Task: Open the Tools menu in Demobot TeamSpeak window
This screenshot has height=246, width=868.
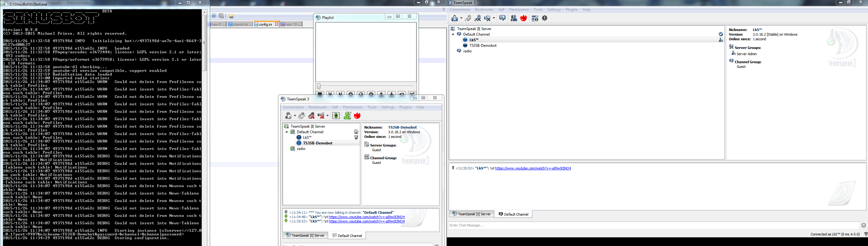Action: pyautogui.click(x=372, y=107)
